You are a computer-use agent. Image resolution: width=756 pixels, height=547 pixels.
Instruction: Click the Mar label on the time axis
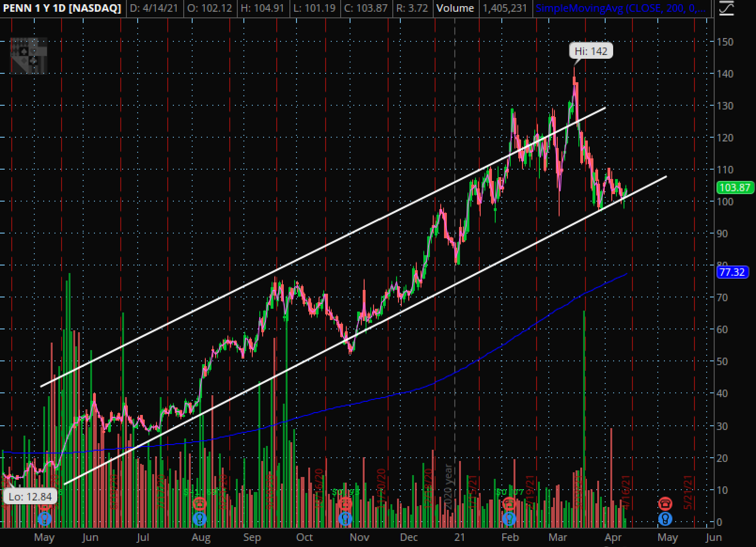[x=558, y=537]
